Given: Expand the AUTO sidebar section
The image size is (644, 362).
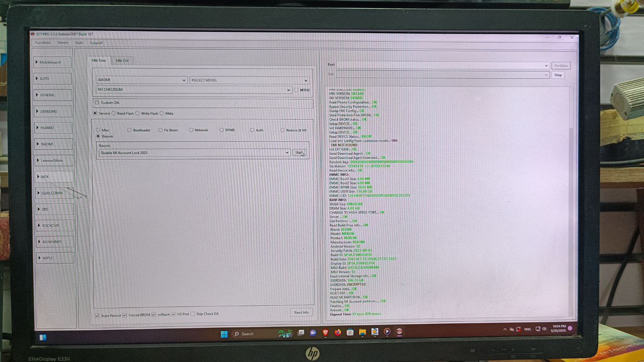Looking at the screenshot, I should click(53, 78).
